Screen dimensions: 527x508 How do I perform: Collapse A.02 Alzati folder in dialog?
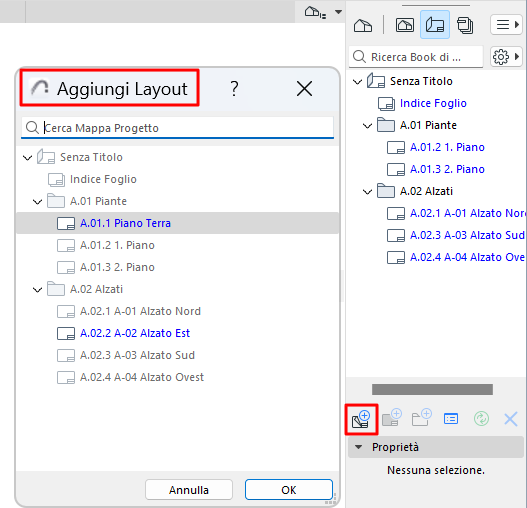(37, 289)
